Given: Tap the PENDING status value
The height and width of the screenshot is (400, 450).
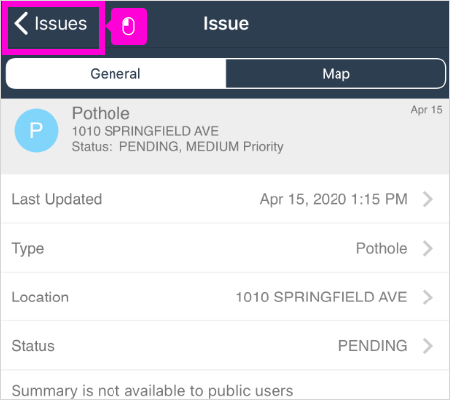Looking at the screenshot, I should pos(373,346).
